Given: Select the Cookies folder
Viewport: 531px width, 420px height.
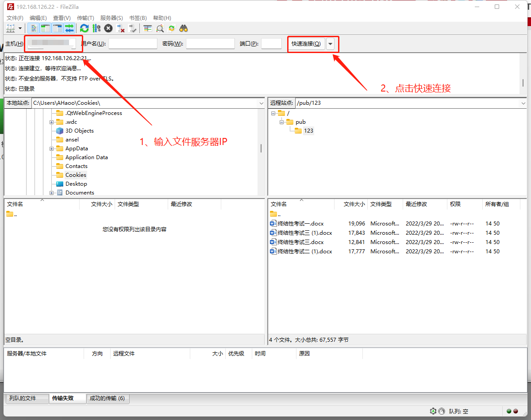Looking at the screenshot, I should (76, 175).
